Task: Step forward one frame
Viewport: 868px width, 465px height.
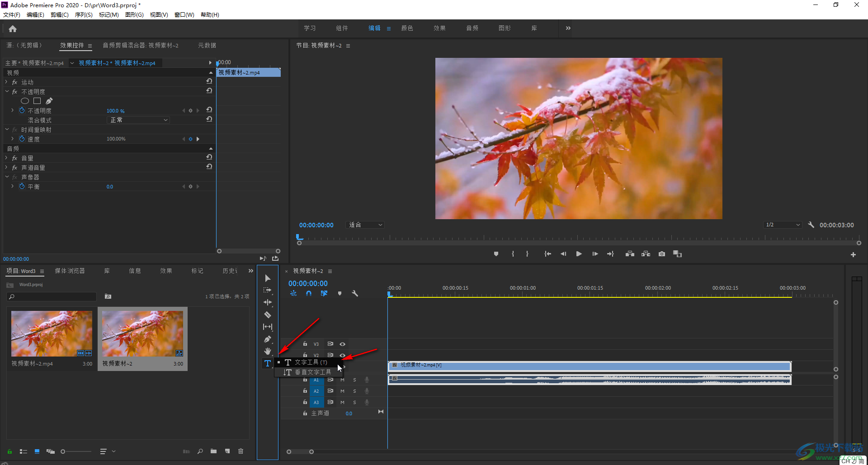Action: [595, 254]
